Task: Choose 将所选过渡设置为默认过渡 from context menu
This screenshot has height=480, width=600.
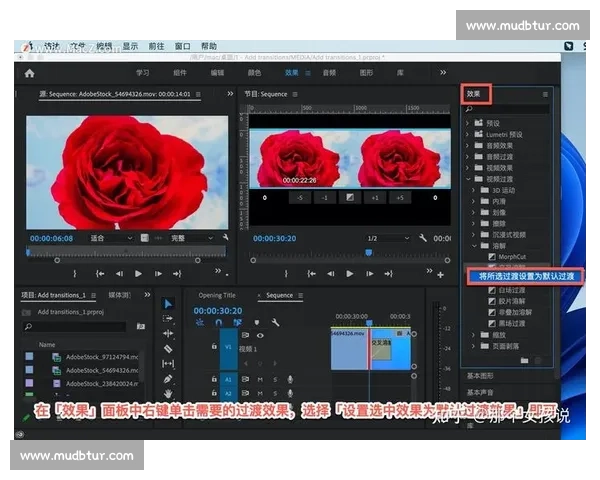Action: (x=524, y=275)
